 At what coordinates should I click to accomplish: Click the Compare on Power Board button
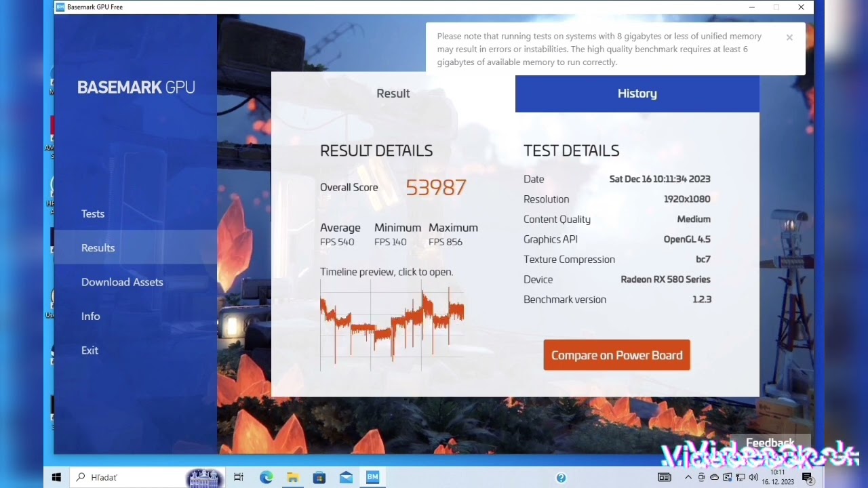[616, 355]
